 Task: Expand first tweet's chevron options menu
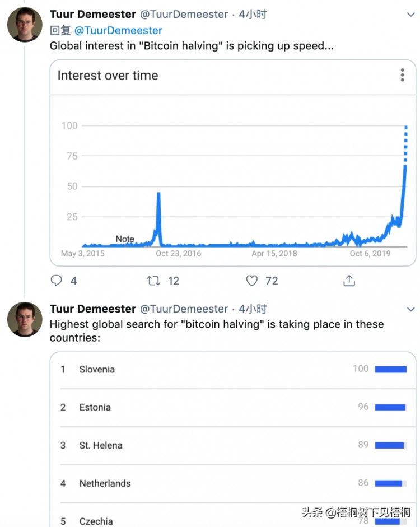[410, 15]
